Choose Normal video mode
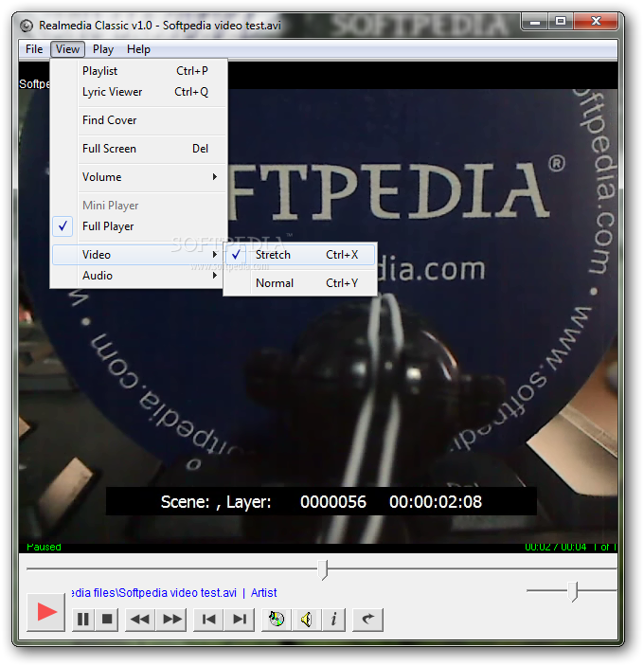The height and width of the screenshot is (666, 644). [x=299, y=283]
